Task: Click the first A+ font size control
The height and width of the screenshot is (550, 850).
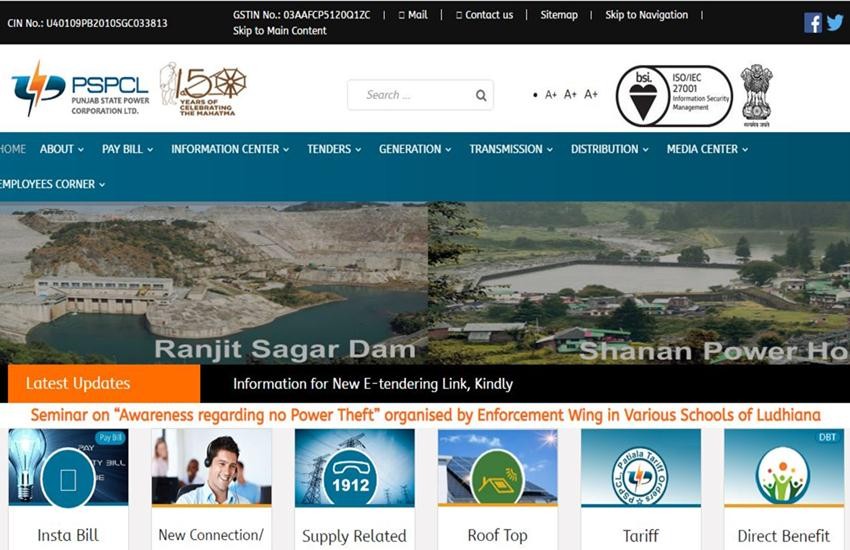Action: pyautogui.click(x=550, y=95)
